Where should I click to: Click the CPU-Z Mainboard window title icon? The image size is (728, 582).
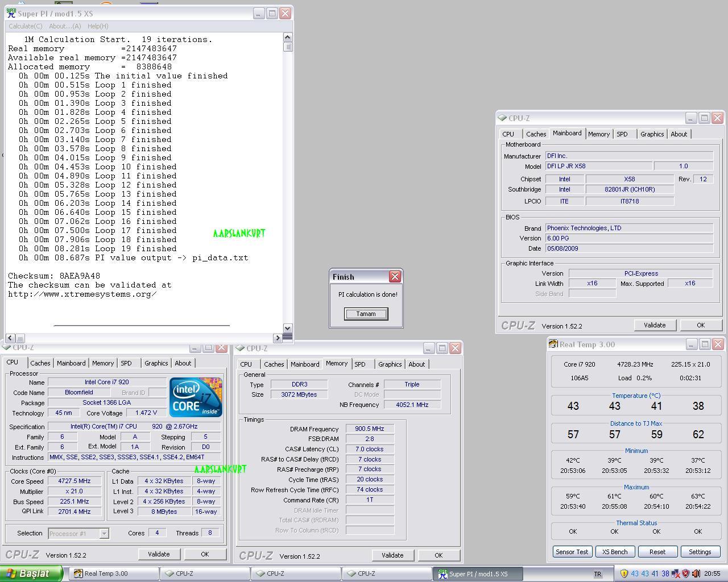click(x=502, y=118)
